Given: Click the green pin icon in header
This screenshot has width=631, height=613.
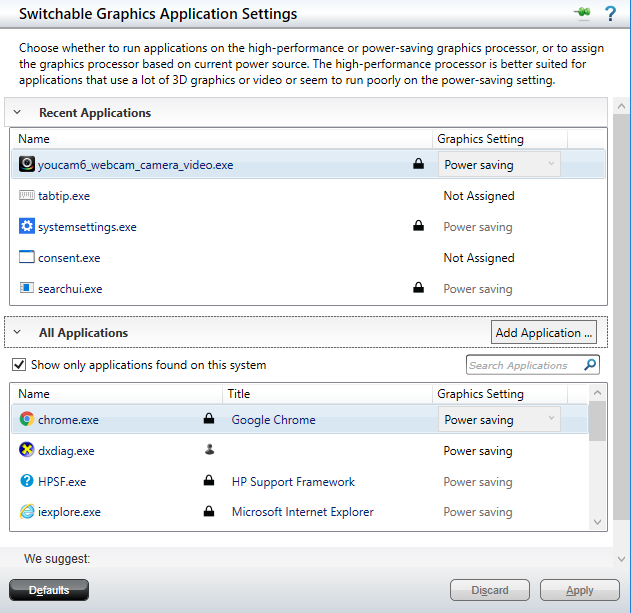Looking at the screenshot, I should pos(581,14).
